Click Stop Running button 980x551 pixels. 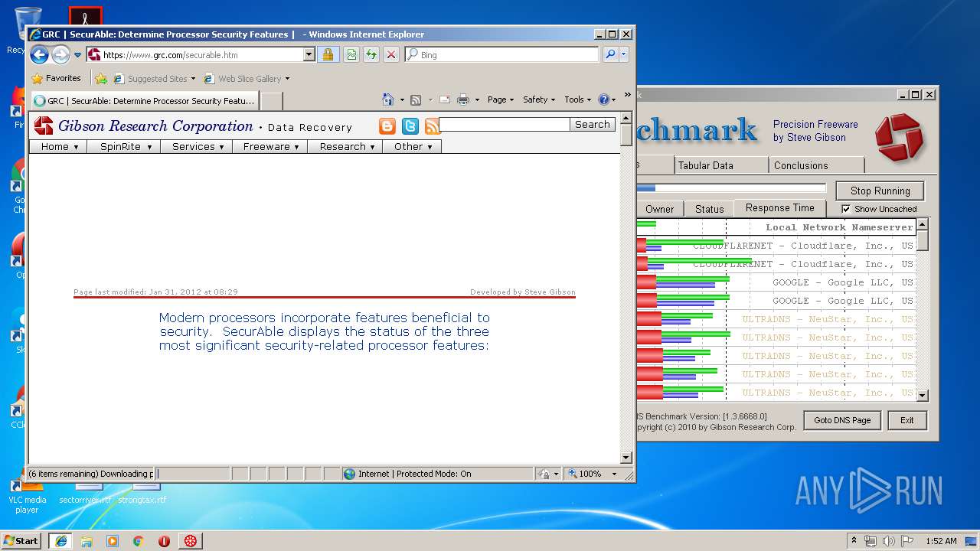point(880,191)
